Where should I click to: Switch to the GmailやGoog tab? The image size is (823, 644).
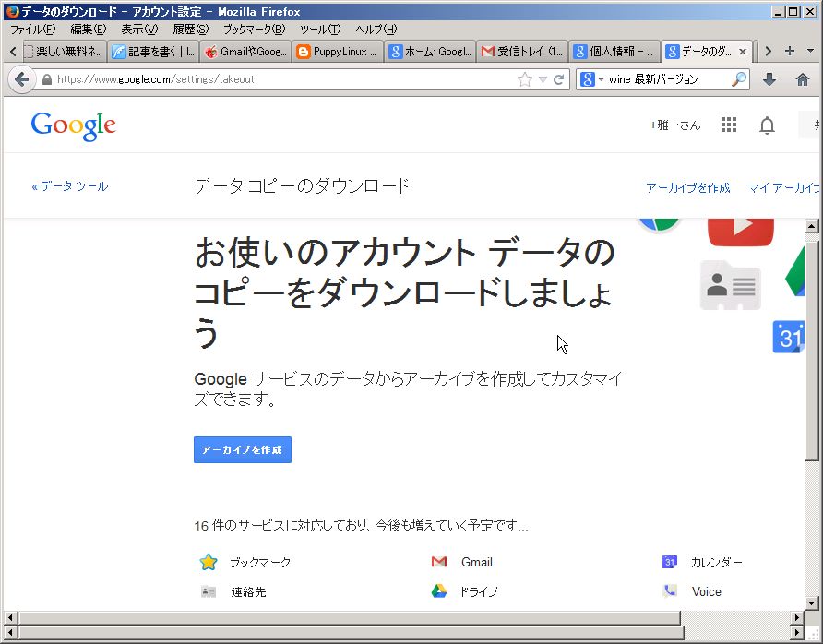(245, 52)
